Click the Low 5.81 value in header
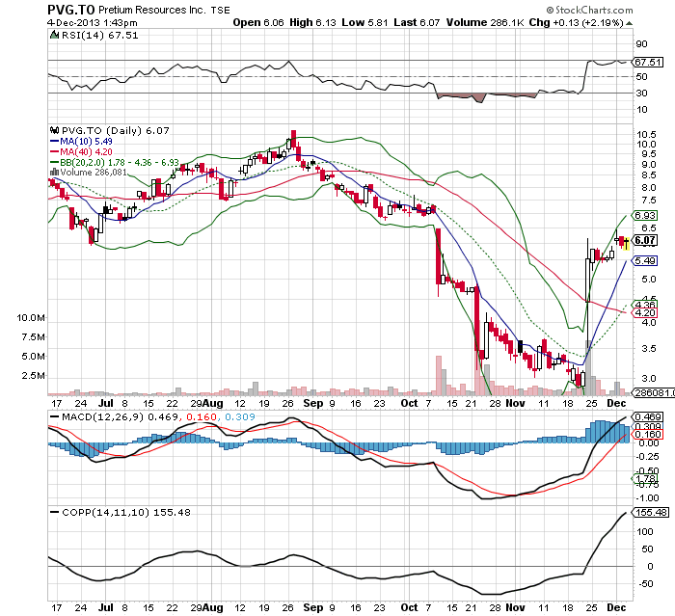 point(364,23)
